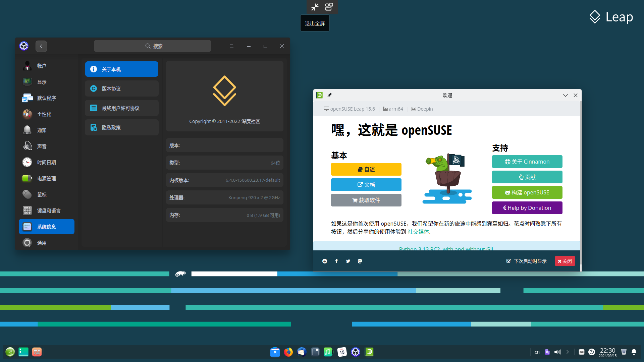Screen dimensions: 644x362
Task: Select the Personalization (个性化) settings category
Action: pos(44,114)
